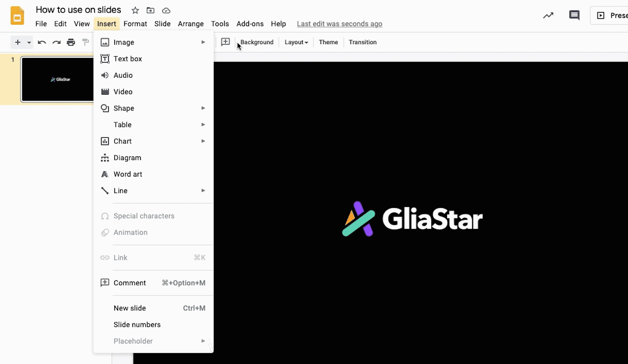
Task: Expand Shape submenu arrow
Action: click(203, 108)
